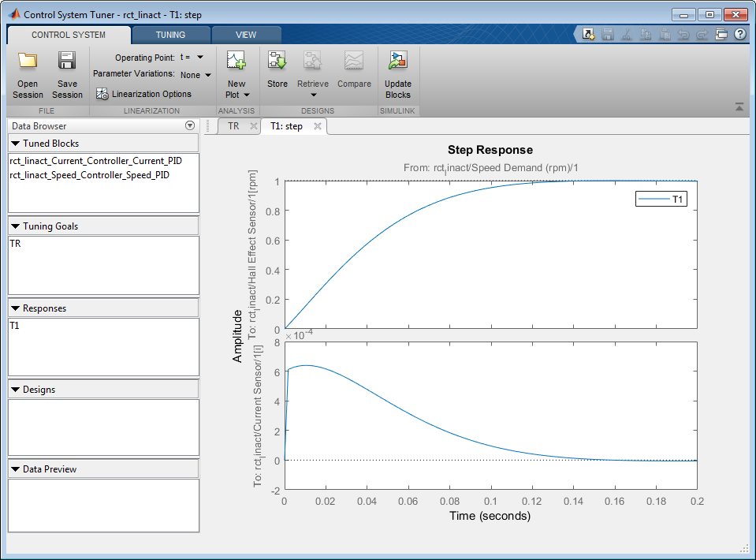The image size is (756, 560).
Task: Collapse the Tuned Blocks section
Action: (x=15, y=144)
